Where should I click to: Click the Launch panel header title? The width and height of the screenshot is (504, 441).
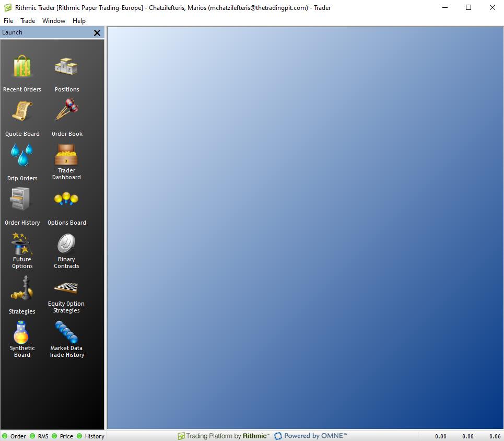[12, 32]
